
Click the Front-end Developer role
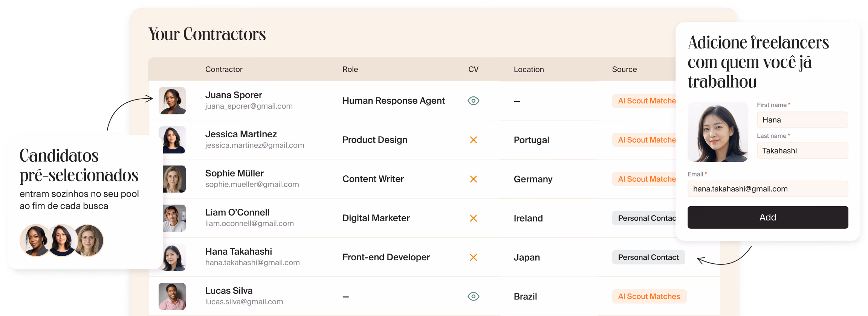click(386, 257)
